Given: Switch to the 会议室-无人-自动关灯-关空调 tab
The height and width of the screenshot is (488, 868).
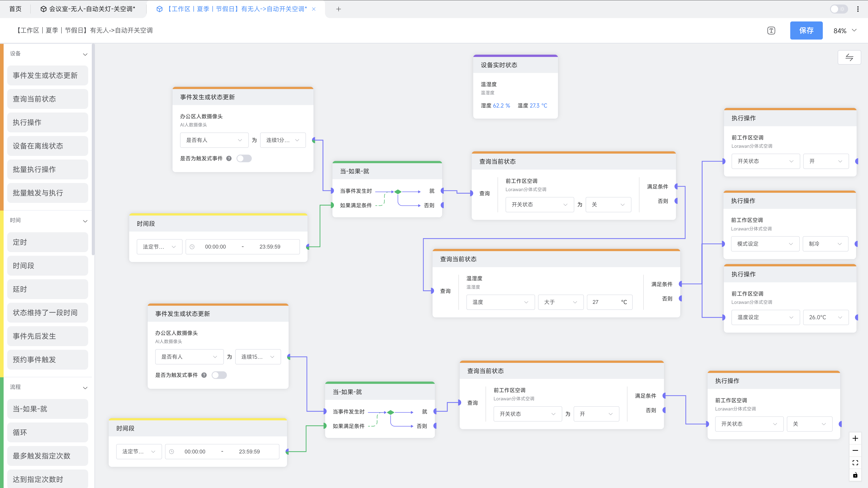Looking at the screenshot, I should pos(88,9).
